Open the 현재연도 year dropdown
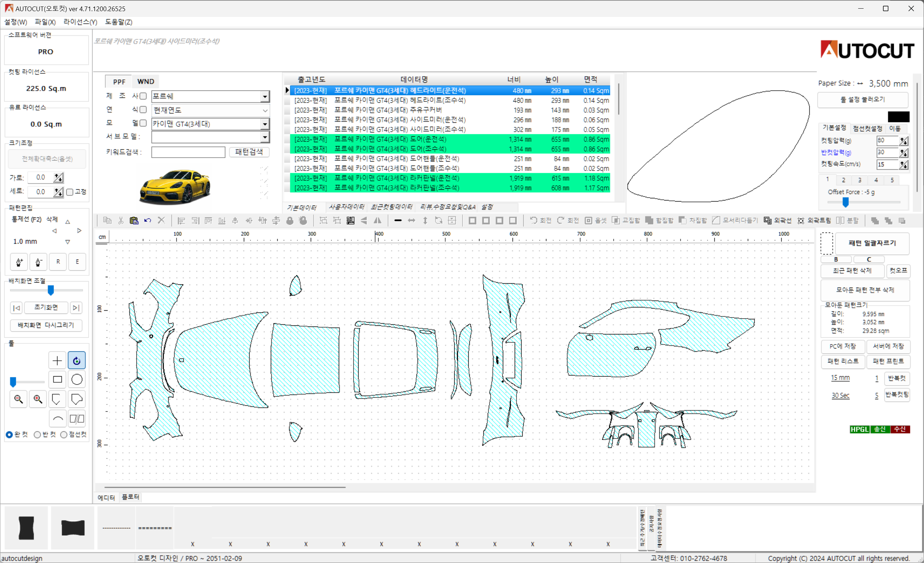 (x=265, y=111)
